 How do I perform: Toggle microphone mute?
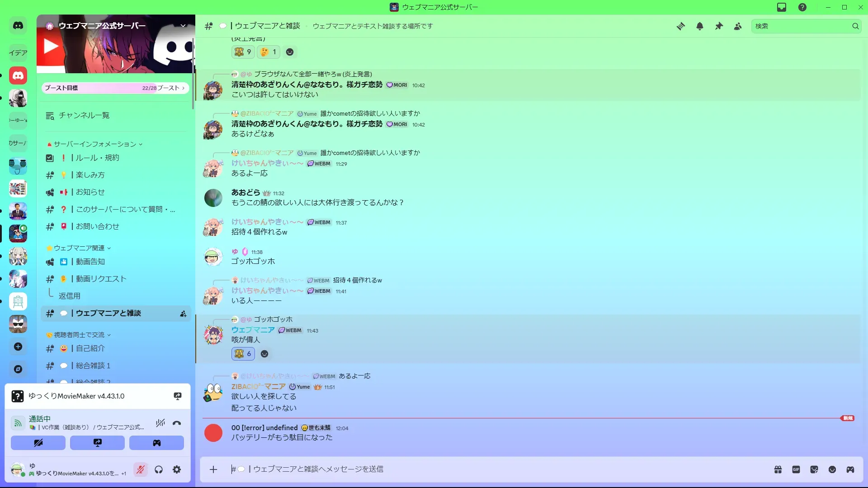coord(141,470)
